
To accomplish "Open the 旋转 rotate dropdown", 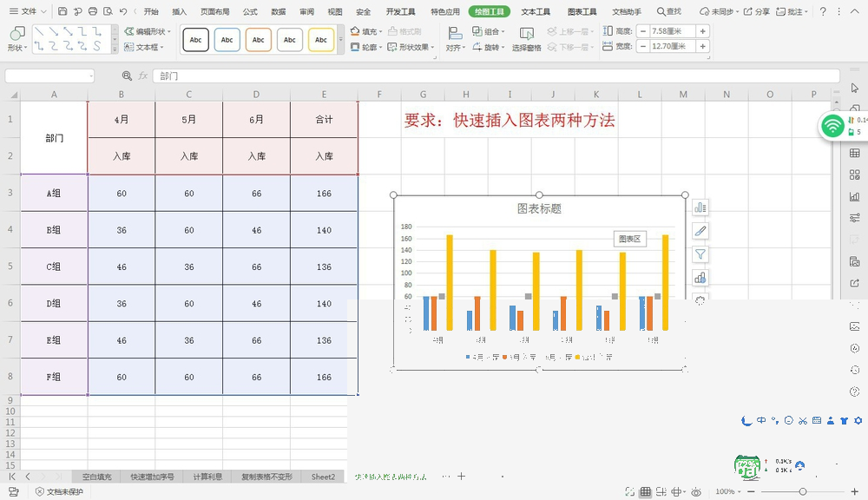I will pyautogui.click(x=488, y=47).
